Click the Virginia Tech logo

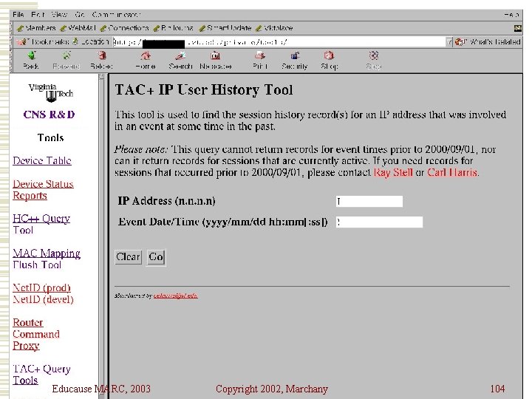[x=51, y=92]
